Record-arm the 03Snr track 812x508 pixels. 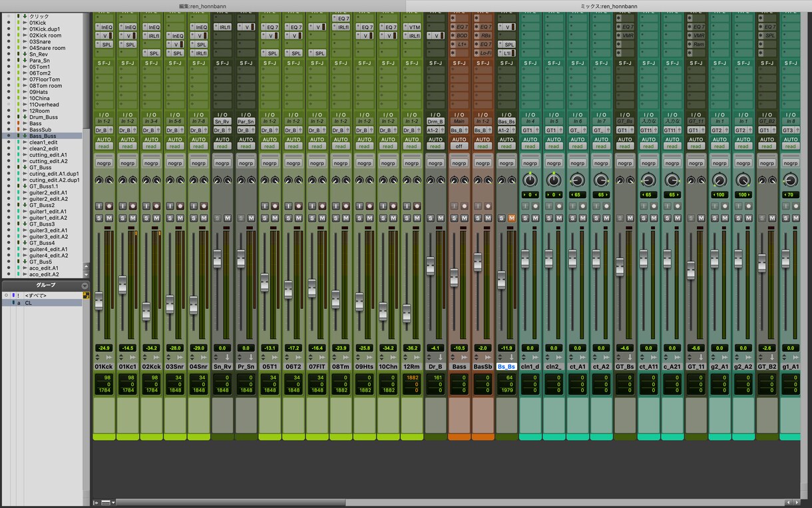[180, 206]
